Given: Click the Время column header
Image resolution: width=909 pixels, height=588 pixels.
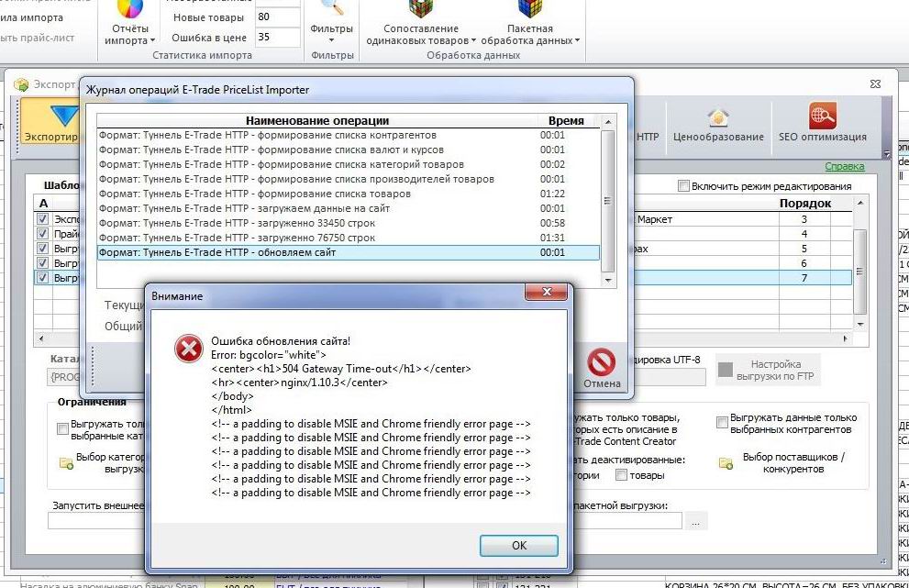Looking at the screenshot, I should point(566,120).
